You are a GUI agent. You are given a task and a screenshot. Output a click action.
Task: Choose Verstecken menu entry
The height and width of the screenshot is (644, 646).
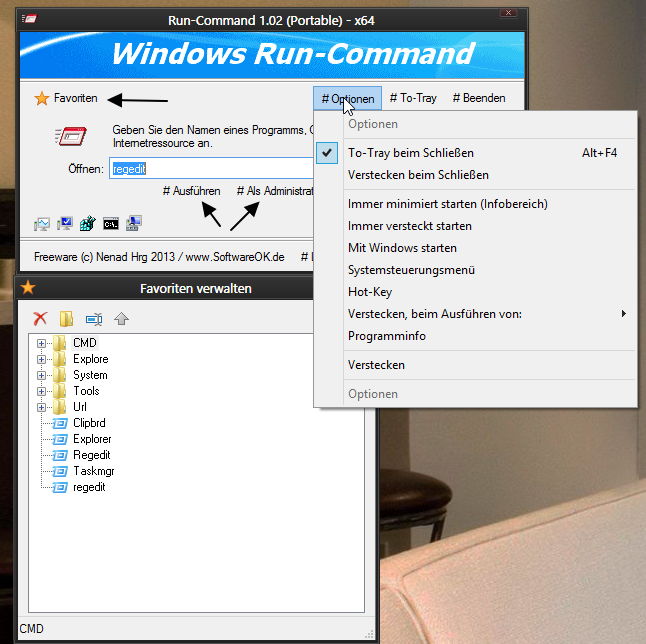(475, 365)
